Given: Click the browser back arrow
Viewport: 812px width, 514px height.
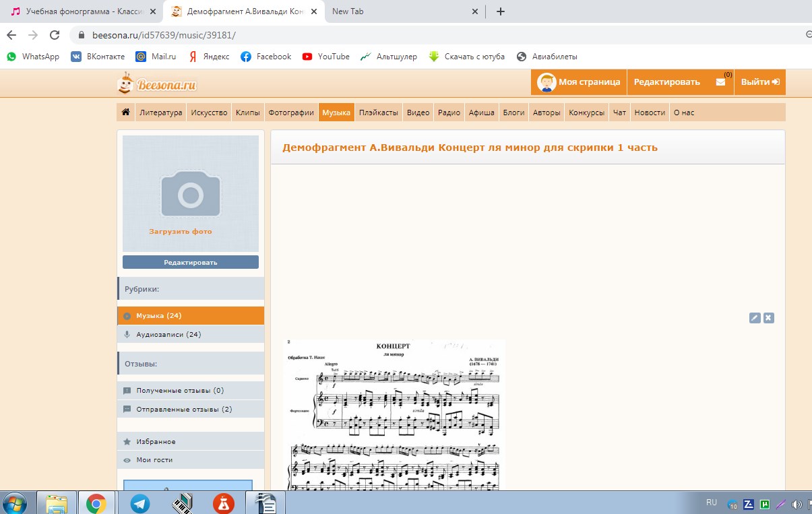Looking at the screenshot, I should pyautogui.click(x=11, y=35).
